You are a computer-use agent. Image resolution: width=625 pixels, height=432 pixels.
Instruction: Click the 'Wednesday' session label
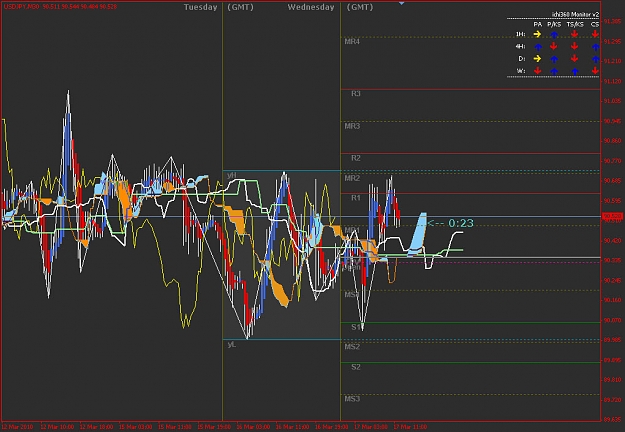tap(311, 7)
